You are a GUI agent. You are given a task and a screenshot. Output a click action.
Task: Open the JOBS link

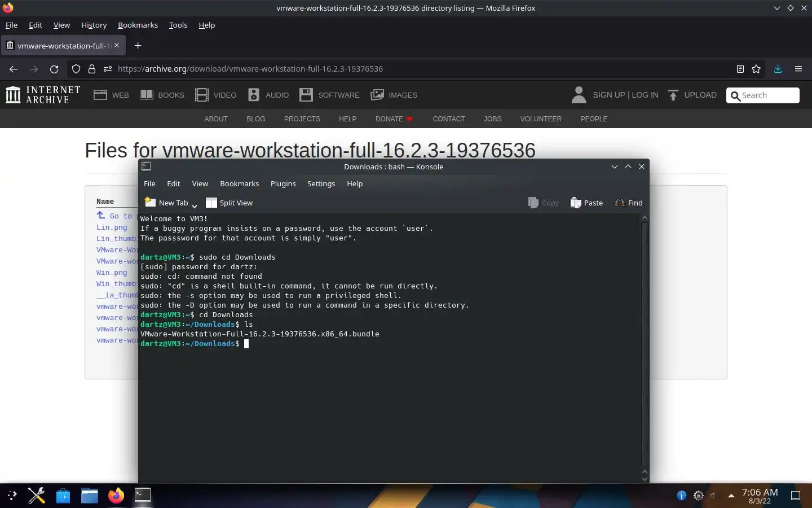tap(493, 119)
